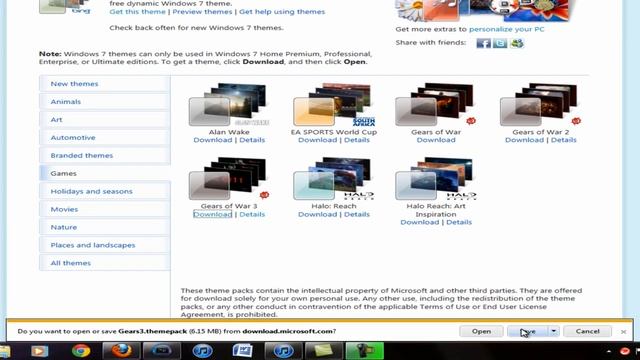
Task: Open 'Get help using themes' link
Action: 282,12
